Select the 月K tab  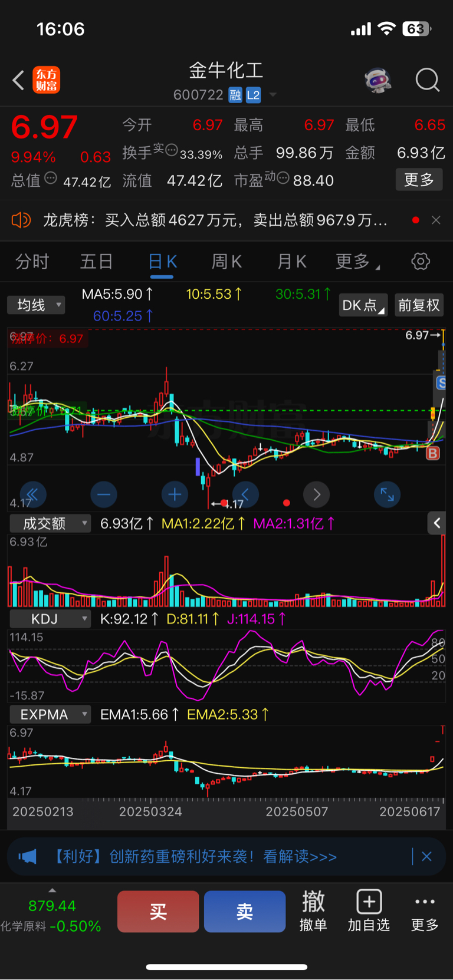pos(292,261)
